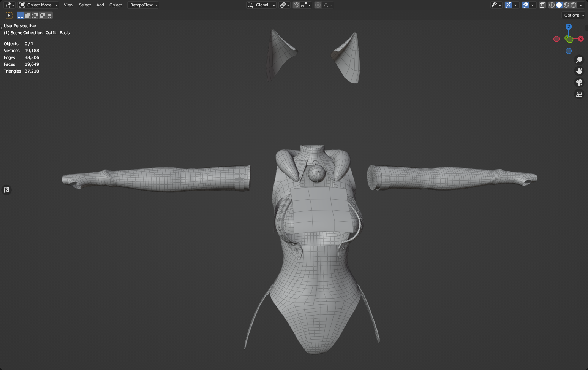Image resolution: width=588 pixels, height=370 pixels.
Task: Toggle X-ray display mode
Action: [542, 5]
